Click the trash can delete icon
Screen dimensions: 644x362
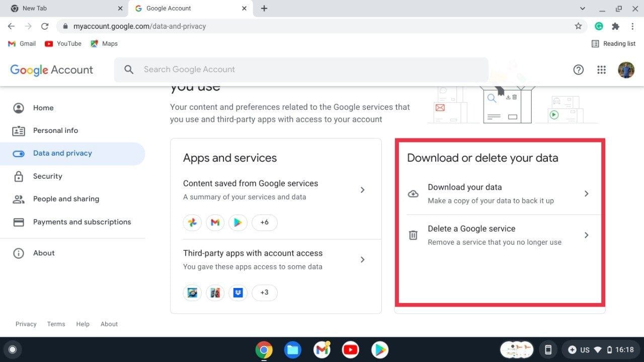[x=413, y=235]
